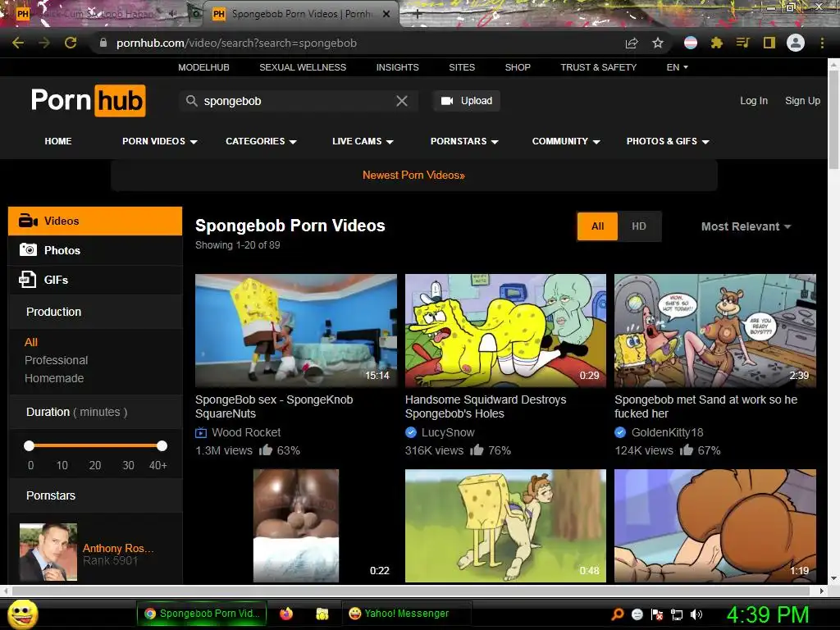The width and height of the screenshot is (840, 630).
Task: Open SEXUAL WELLNESS in the top bar
Action: tap(303, 67)
